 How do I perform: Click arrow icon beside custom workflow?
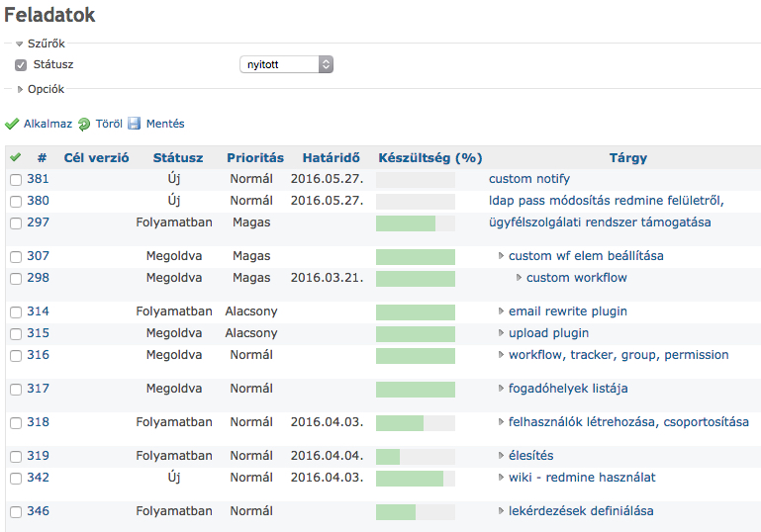[x=519, y=278]
